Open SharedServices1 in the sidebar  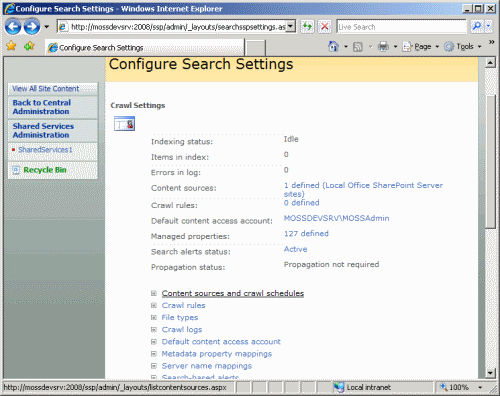[45, 150]
